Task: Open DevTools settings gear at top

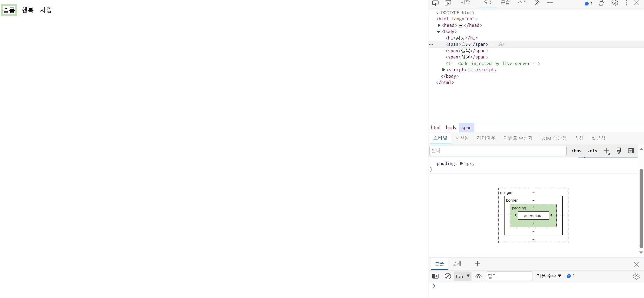Action: click(x=615, y=3)
